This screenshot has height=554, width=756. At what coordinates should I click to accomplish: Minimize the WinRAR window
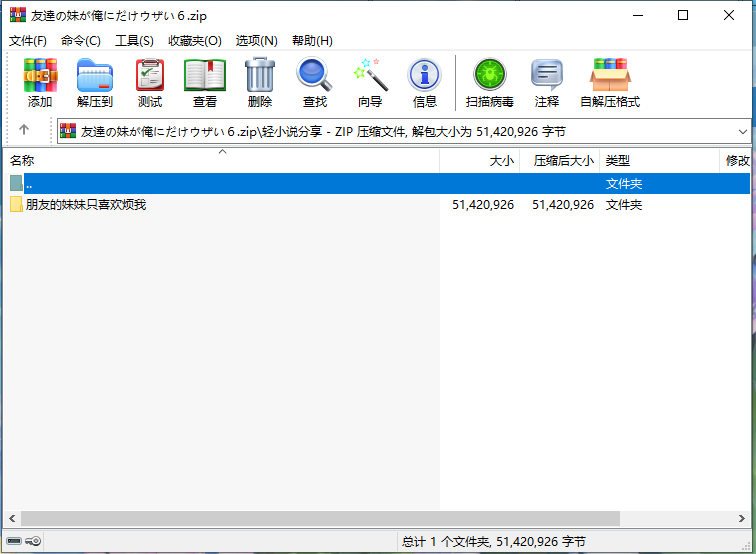point(638,15)
